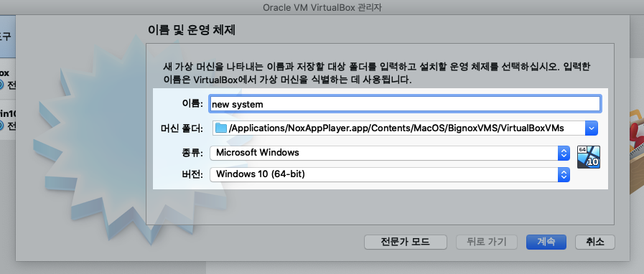Open the machine folder path dropdown
Screen dimensions: 644x274
(x=592, y=128)
